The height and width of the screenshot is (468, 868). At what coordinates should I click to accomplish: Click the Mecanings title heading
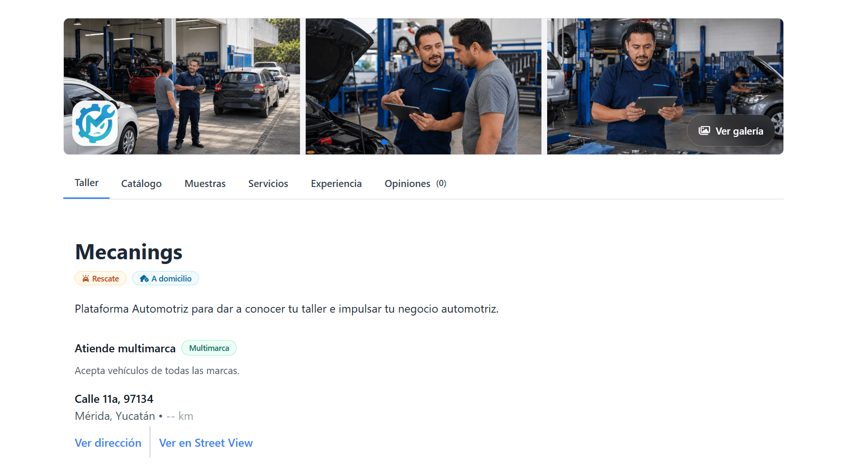129,252
